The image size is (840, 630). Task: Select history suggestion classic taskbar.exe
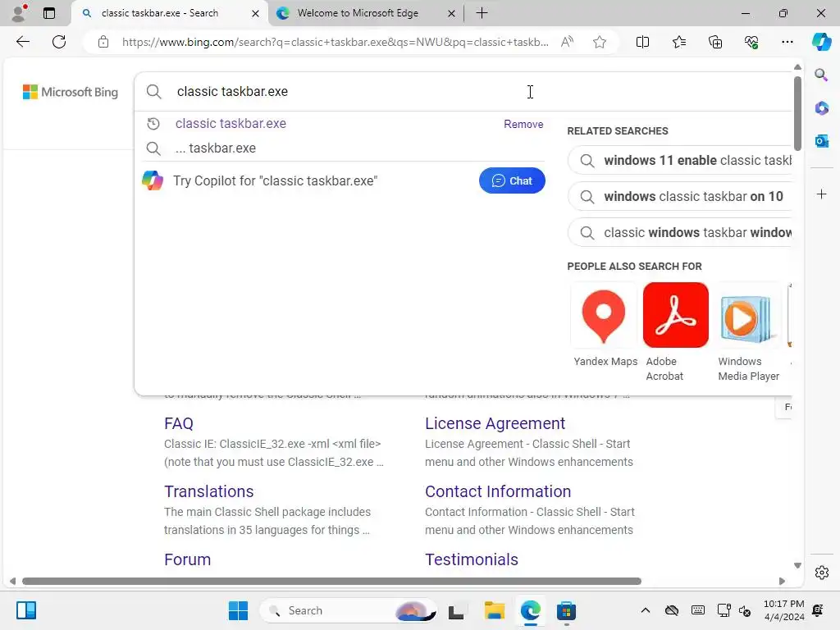(231, 124)
